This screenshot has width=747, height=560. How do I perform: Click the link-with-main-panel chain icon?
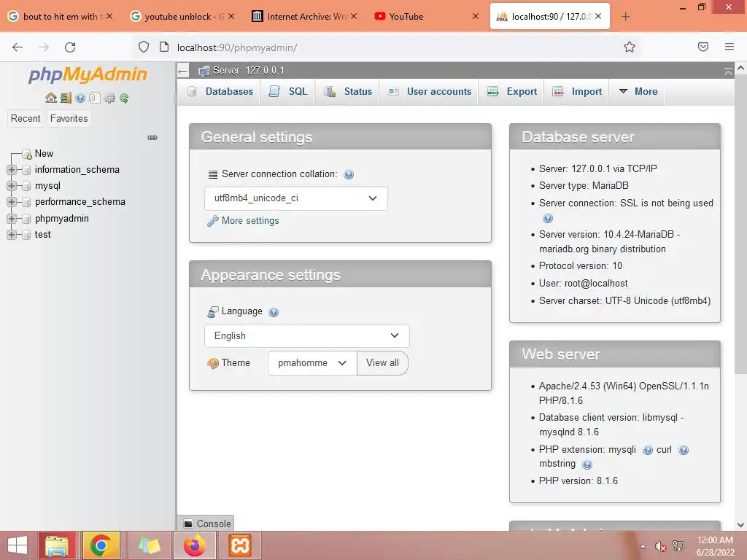pos(152,138)
